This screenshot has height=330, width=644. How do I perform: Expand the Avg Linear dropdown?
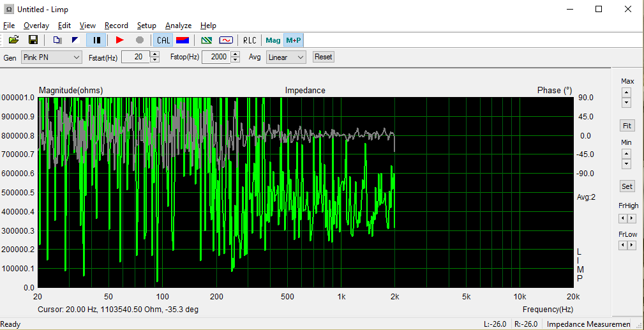click(286, 57)
